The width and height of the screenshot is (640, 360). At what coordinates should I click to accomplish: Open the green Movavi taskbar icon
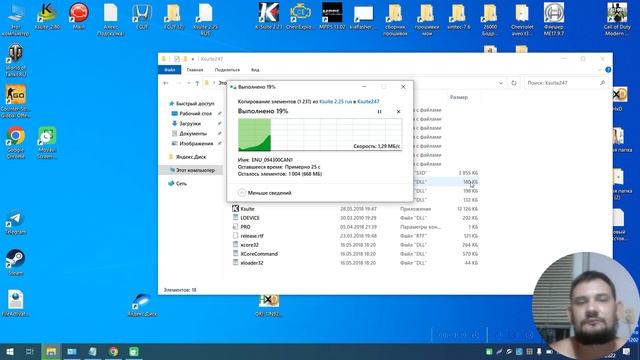pyautogui.click(x=134, y=351)
